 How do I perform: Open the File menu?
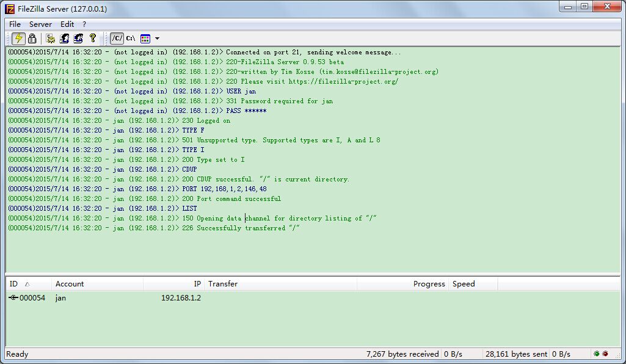[15, 24]
